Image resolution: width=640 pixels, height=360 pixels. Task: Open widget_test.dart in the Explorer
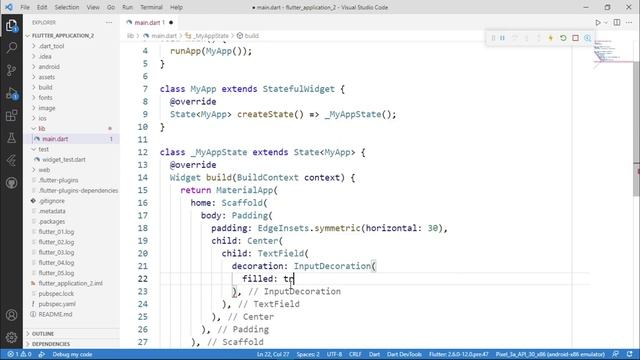click(x=64, y=160)
